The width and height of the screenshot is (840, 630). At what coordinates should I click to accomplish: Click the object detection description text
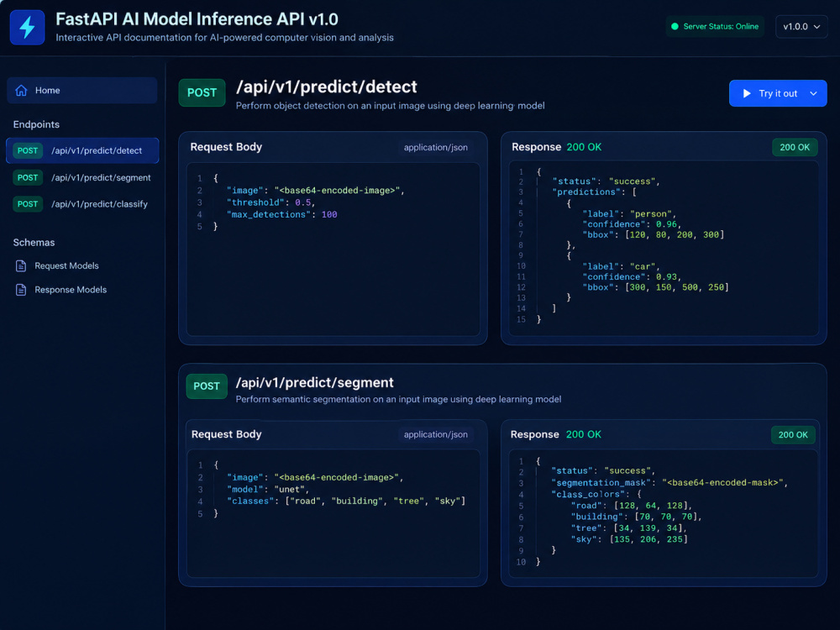[x=390, y=106]
